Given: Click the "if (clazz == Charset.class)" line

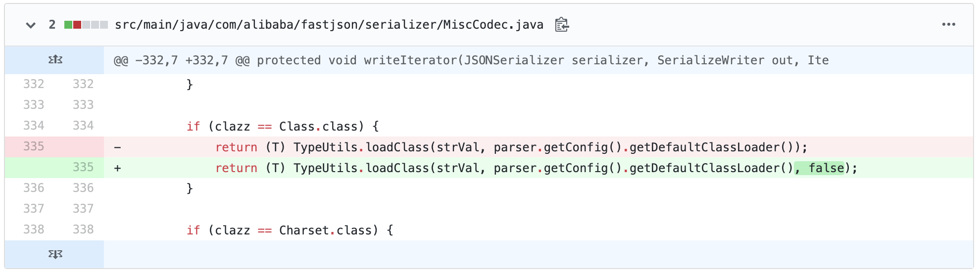Looking at the screenshot, I should [290, 230].
